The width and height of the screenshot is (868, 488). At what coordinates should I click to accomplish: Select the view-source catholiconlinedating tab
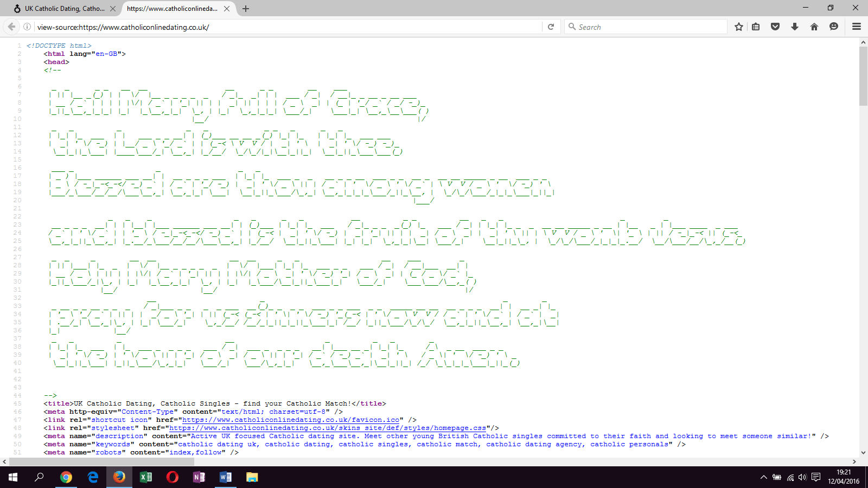tap(173, 9)
